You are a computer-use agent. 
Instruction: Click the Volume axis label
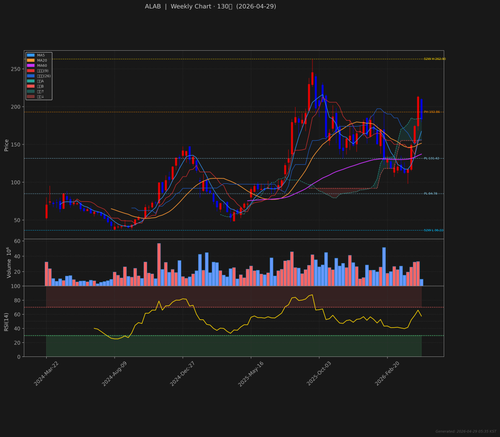(9, 263)
